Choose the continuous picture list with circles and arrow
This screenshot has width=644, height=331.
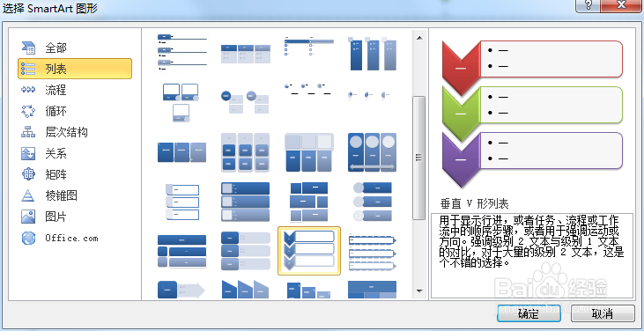[372, 152]
